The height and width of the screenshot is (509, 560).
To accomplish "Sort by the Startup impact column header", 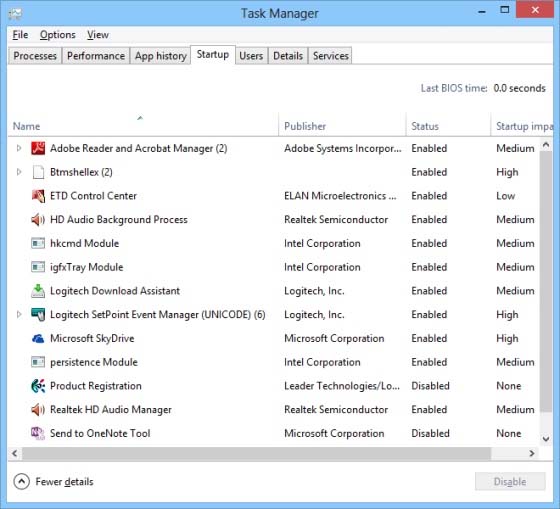I will tap(522, 124).
